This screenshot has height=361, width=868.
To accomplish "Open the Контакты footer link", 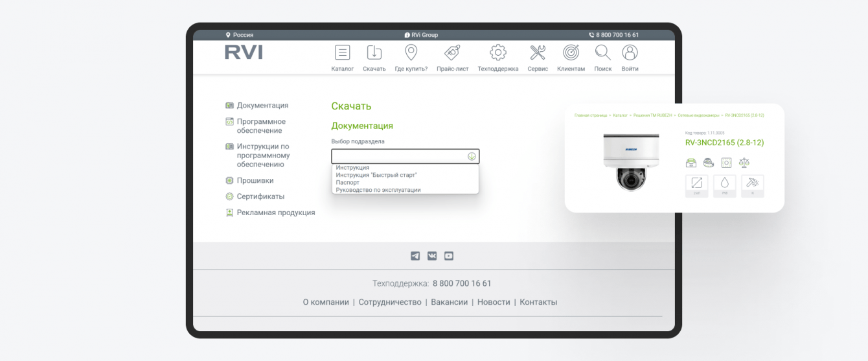I will (538, 302).
